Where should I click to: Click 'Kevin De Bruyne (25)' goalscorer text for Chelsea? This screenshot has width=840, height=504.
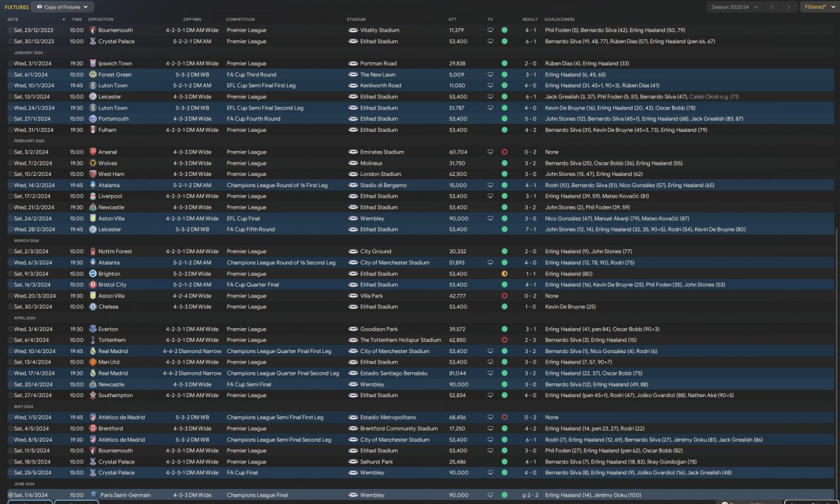pyautogui.click(x=570, y=306)
